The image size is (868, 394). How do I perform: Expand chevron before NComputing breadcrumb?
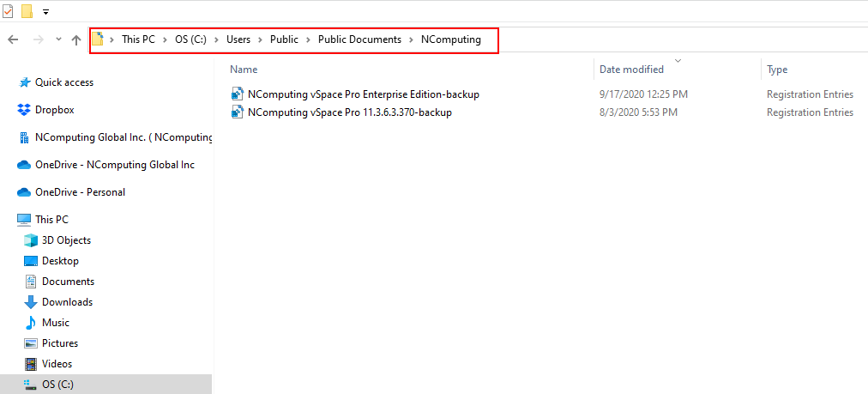pyautogui.click(x=412, y=39)
